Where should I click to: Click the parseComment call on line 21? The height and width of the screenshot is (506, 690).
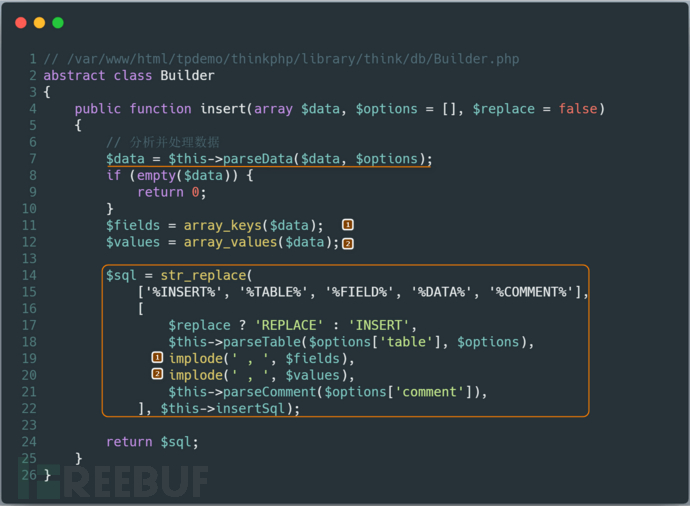coord(328,392)
